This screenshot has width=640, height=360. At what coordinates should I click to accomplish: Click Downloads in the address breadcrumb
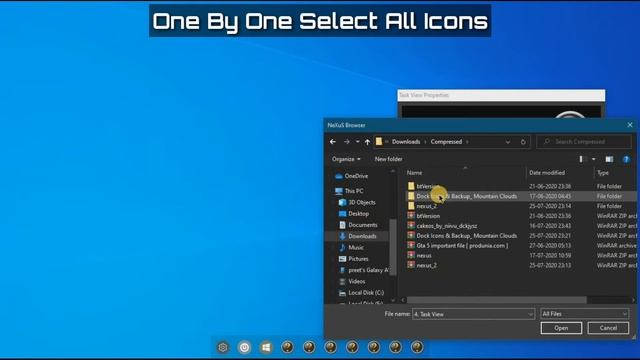[x=406, y=142]
